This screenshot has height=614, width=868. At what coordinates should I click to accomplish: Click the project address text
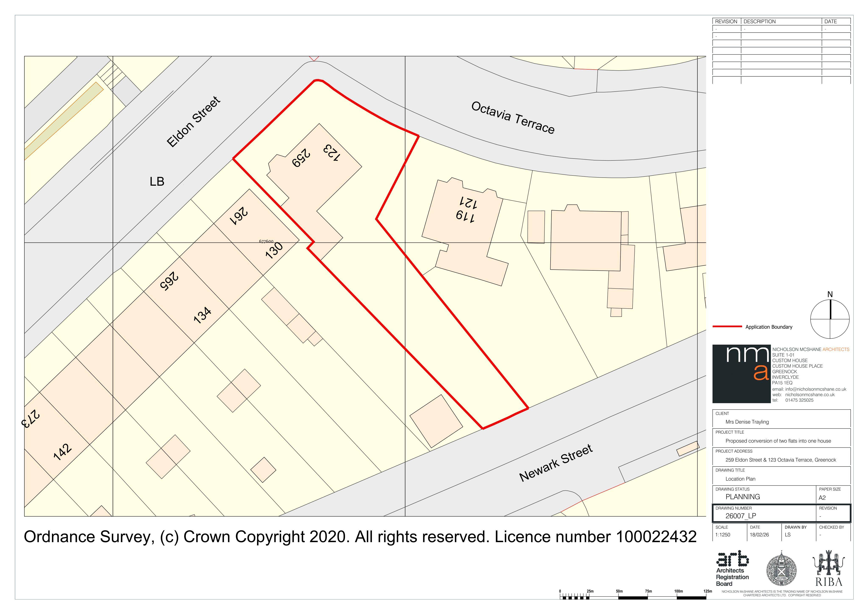pyautogui.click(x=781, y=460)
